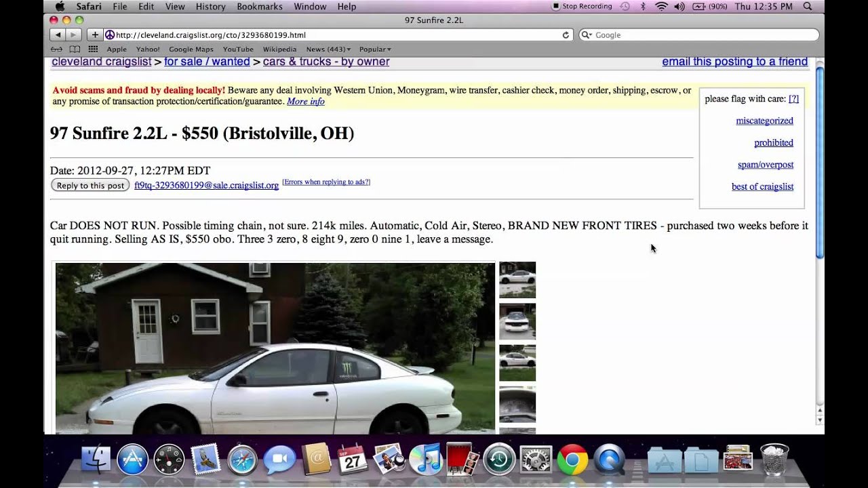This screenshot has height=488, width=868.
Task: Open Spotlight search magnifier in menu bar
Action: [807, 6]
